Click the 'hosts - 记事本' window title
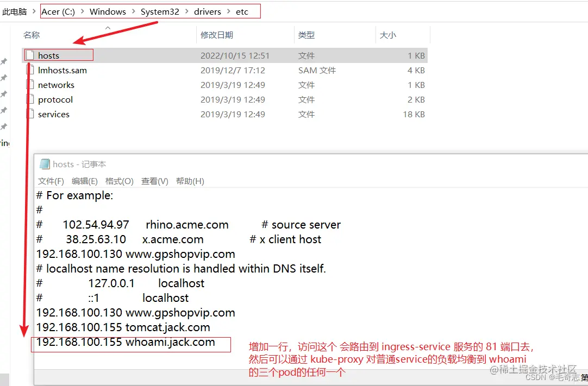 point(79,164)
